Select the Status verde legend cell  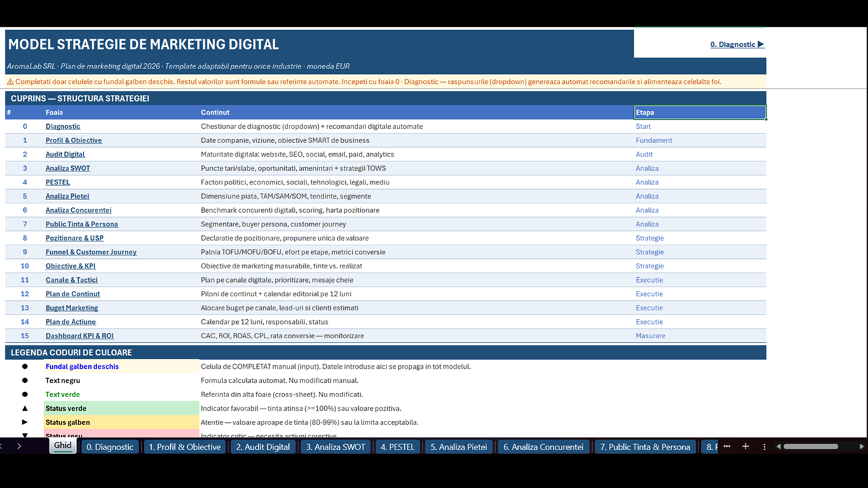pos(121,409)
